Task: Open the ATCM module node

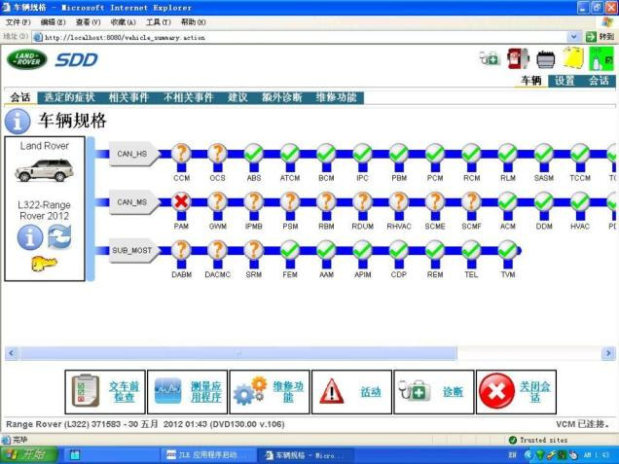Action: (x=290, y=153)
